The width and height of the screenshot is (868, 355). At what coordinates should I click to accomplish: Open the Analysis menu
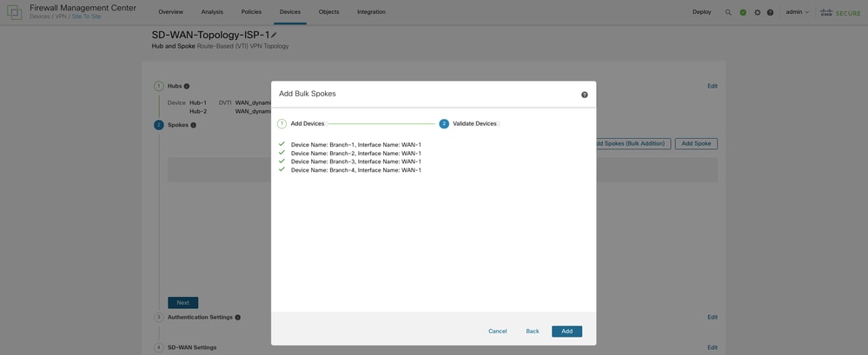tap(212, 12)
